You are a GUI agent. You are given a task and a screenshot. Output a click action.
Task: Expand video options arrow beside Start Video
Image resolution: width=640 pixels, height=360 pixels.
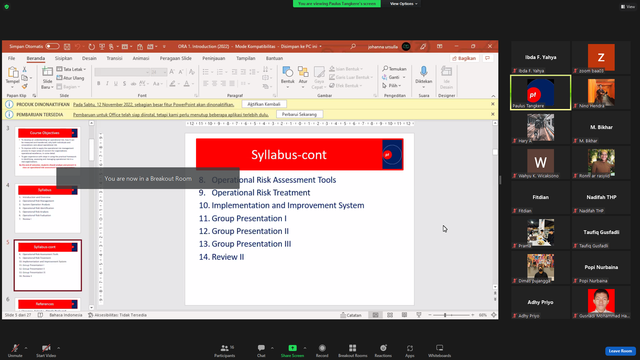click(x=58, y=348)
